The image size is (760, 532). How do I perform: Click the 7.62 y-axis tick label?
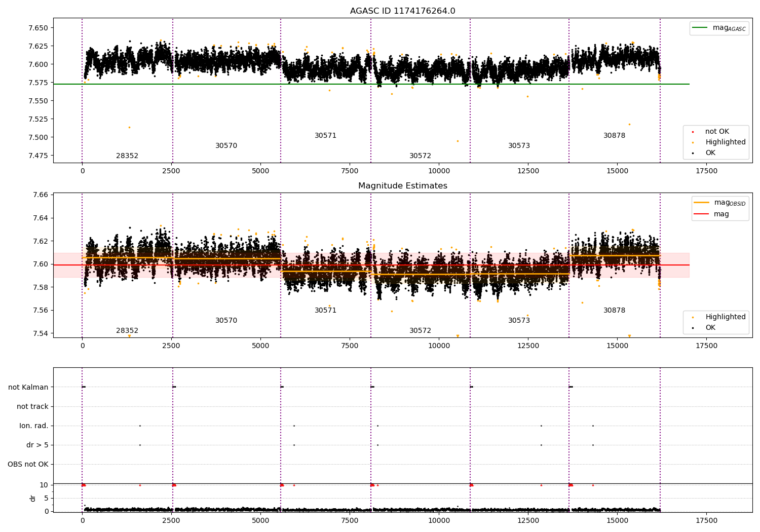click(41, 241)
